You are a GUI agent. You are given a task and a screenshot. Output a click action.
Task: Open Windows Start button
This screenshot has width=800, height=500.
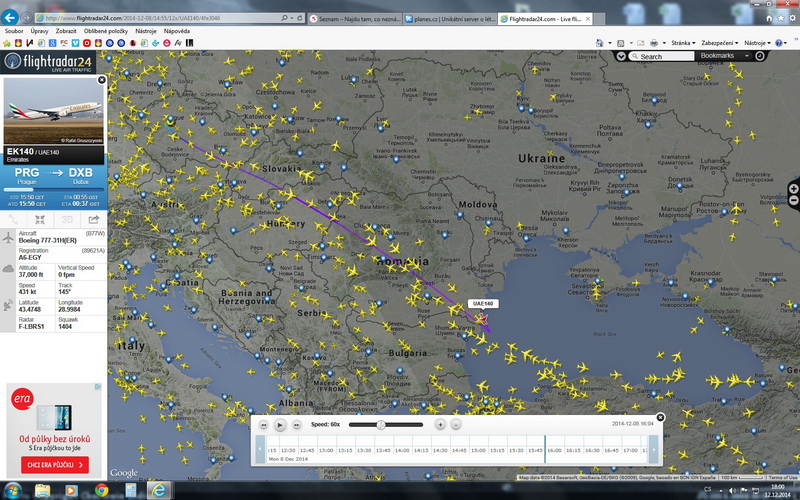(x=12, y=491)
